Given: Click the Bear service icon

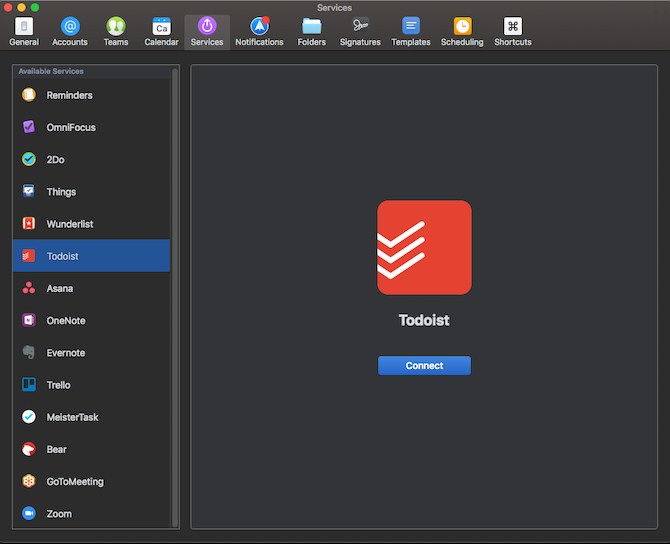Looking at the screenshot, I should (x=29, y=449).
